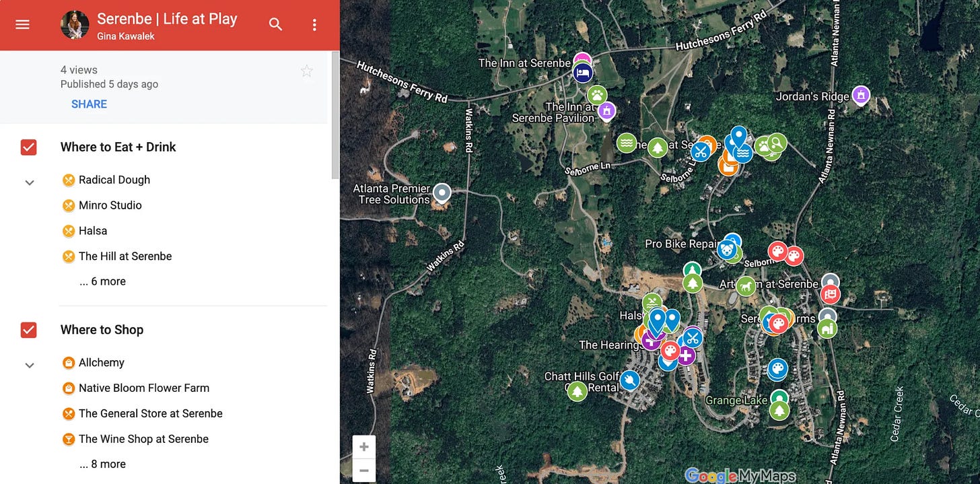This screenshot has width=980, height=484.
Task: Open The Hill at Serenbe entry
Action: (125, 256)
